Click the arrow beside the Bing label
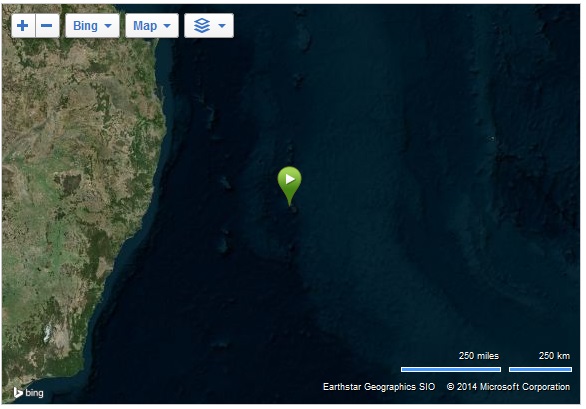 pyautogui.click(x=108, y=26)
